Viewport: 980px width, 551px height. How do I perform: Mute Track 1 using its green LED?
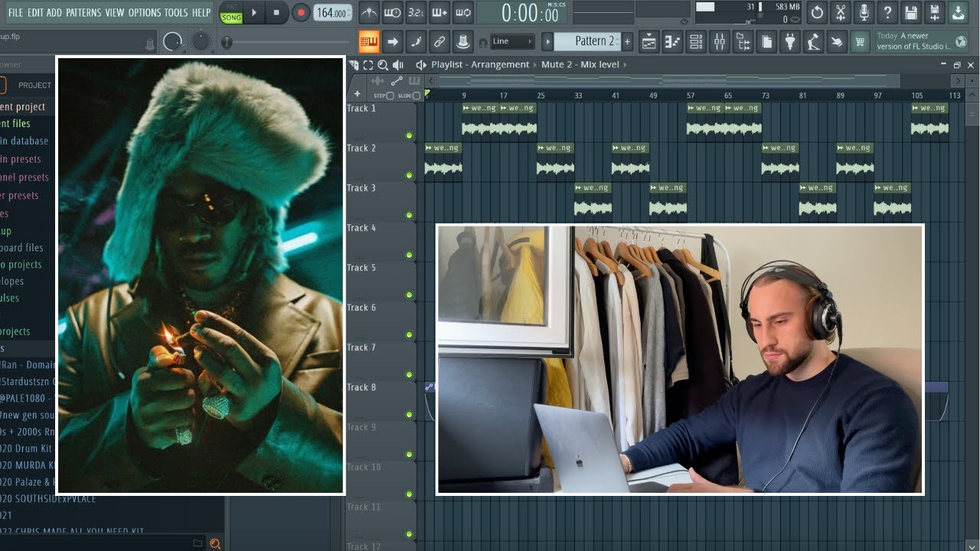(x=409, y=135)
